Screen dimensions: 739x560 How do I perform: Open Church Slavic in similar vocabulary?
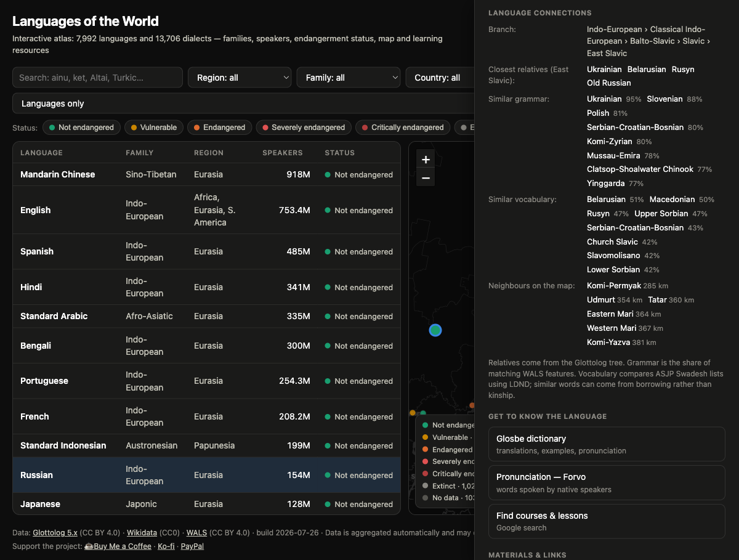pos(613,241)
